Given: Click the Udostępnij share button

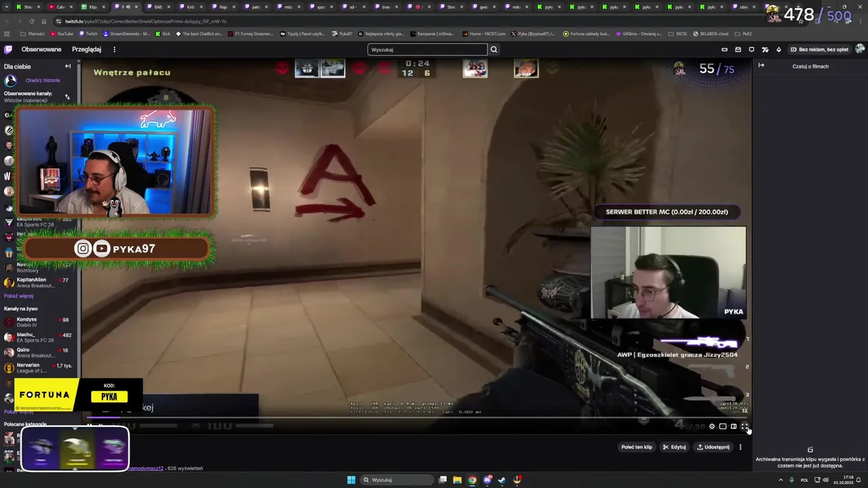Looking at the screenshot, I should (713, 447).
